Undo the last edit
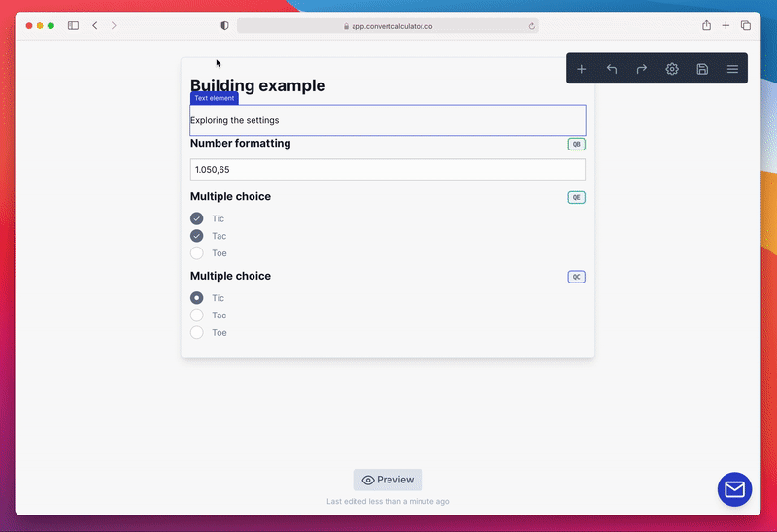Image resolution: width=777 pixels, height=532 pixels. [x=612, y=69]
